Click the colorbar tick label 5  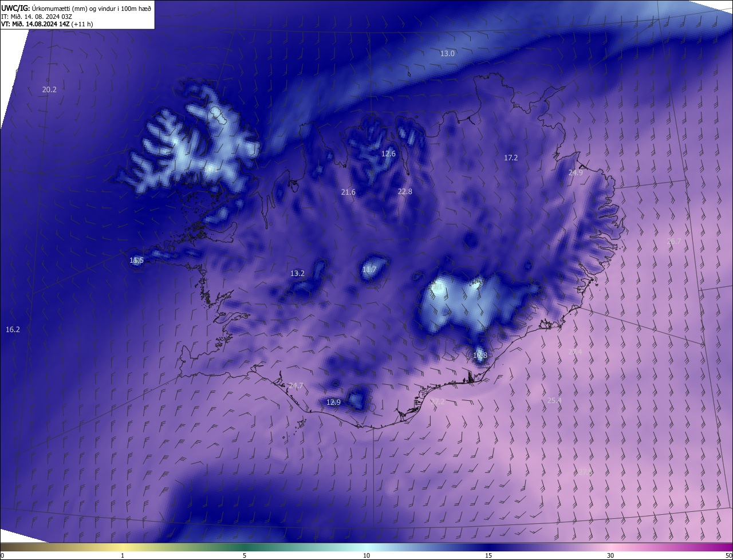point(245,555)
